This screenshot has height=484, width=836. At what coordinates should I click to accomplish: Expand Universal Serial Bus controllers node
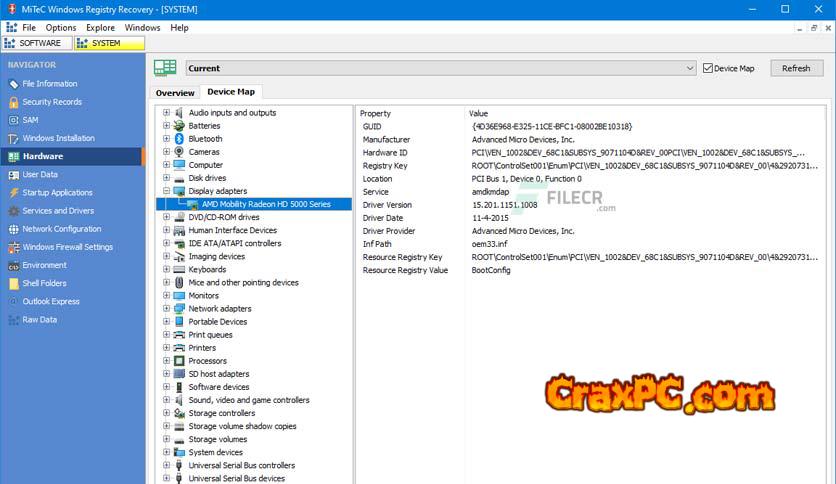166,465
